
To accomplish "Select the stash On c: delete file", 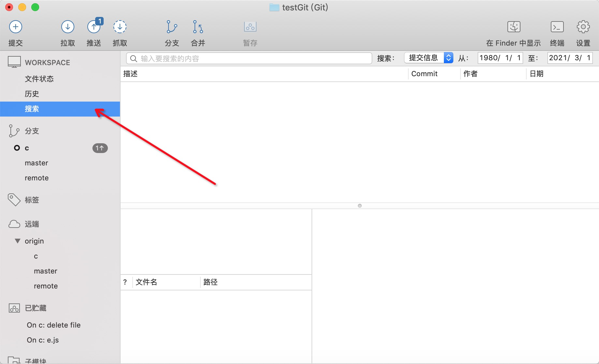I will point(54,325).
